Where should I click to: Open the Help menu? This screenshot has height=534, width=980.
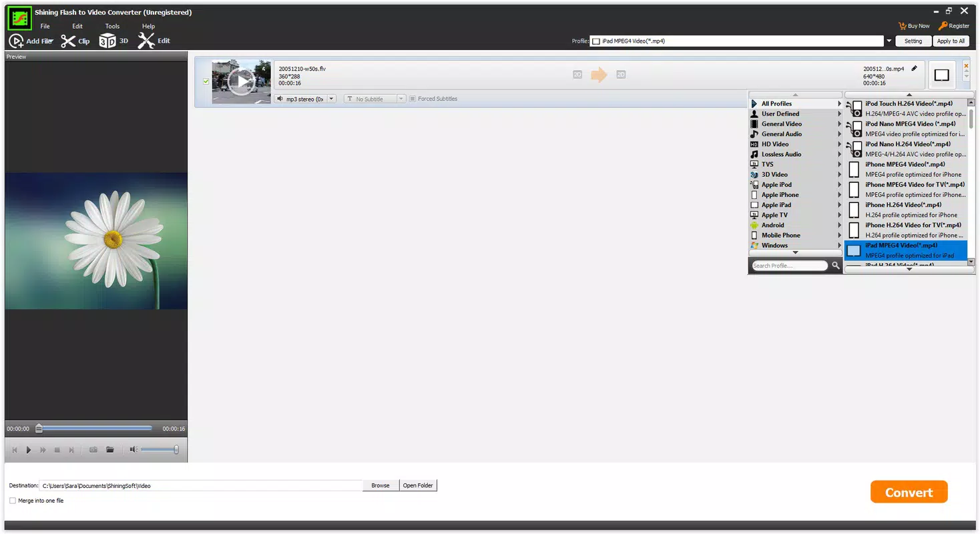click(x=148, y=26)
